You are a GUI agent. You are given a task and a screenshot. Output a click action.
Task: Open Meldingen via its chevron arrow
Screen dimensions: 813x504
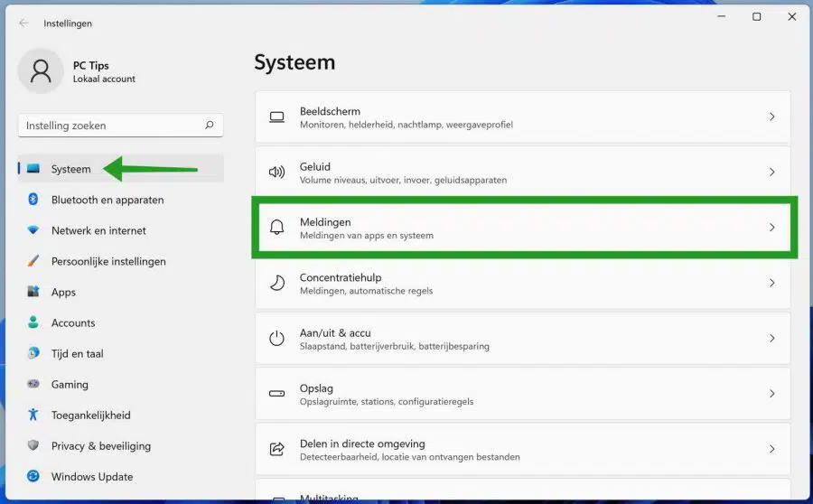[x=772, y=227]
